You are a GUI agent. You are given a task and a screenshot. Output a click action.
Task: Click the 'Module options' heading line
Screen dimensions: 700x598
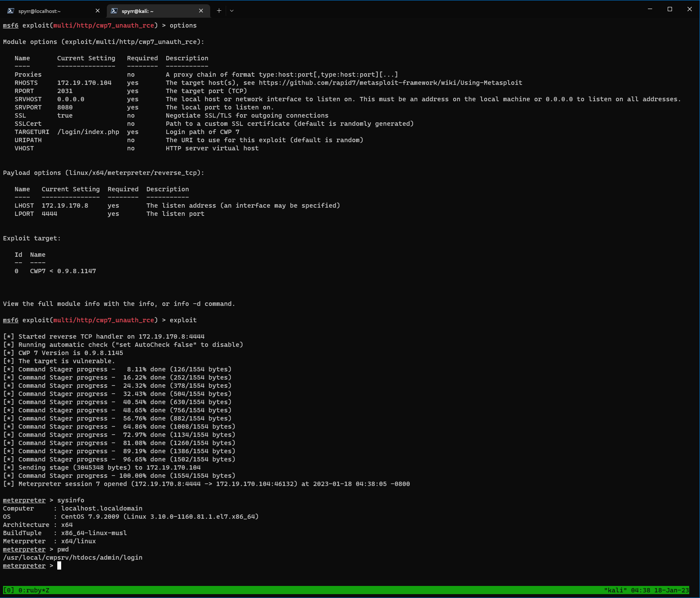point(104,42)
